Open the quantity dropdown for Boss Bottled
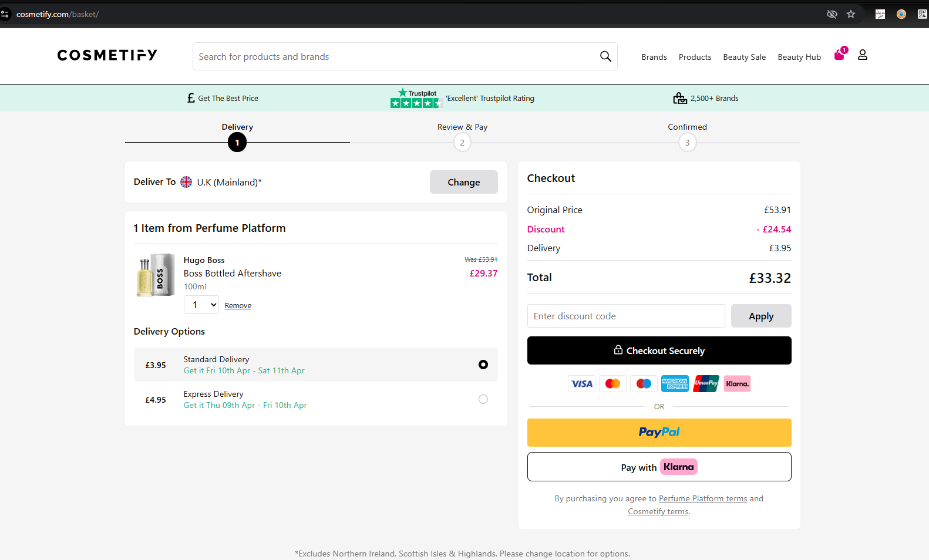Image resolution: width=929 pixels, height=560 pixels. coord(201,305)
